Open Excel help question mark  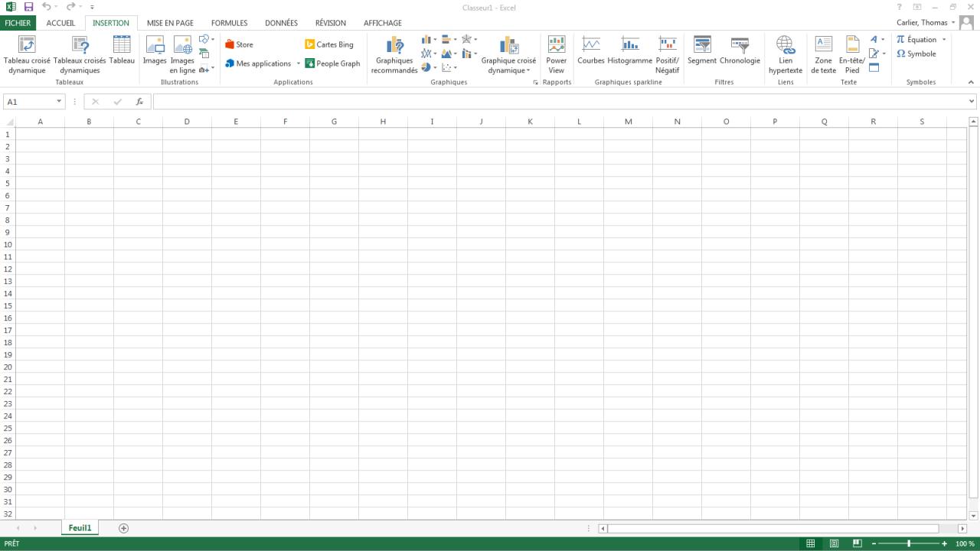[x=899, y=7]
